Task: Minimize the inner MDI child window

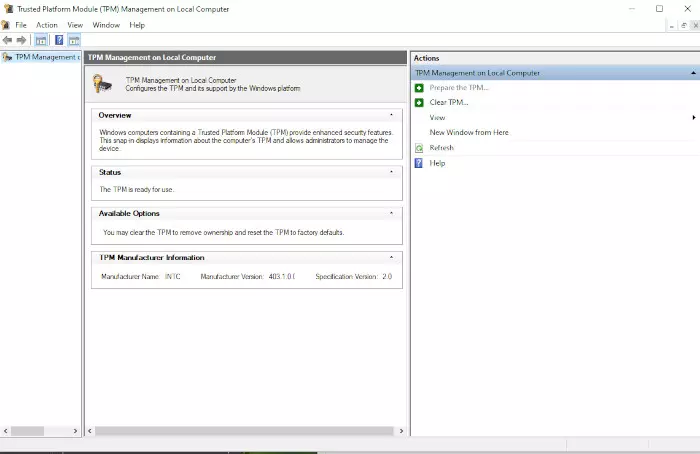Action: [x=671, y=26]
